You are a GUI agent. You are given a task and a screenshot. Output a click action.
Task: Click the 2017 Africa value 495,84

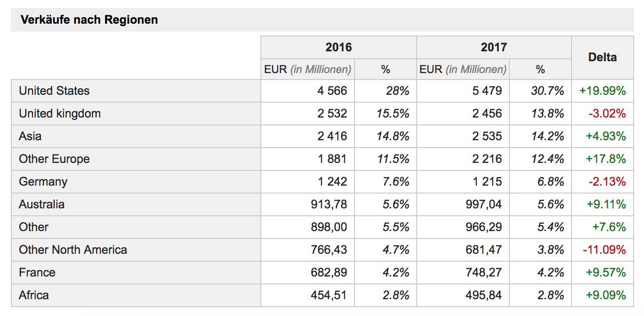pos(483,295)
